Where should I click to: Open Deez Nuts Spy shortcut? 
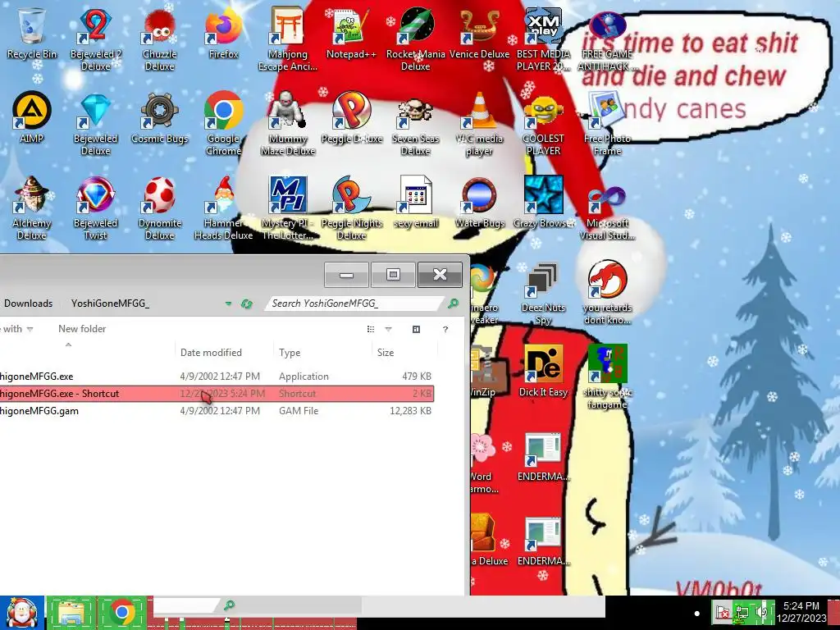pos(543,293)
